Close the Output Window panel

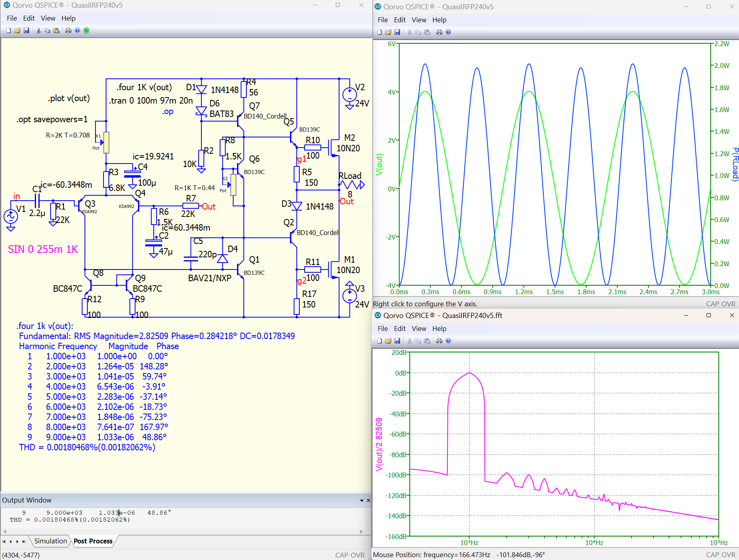(x=368, y=501)
